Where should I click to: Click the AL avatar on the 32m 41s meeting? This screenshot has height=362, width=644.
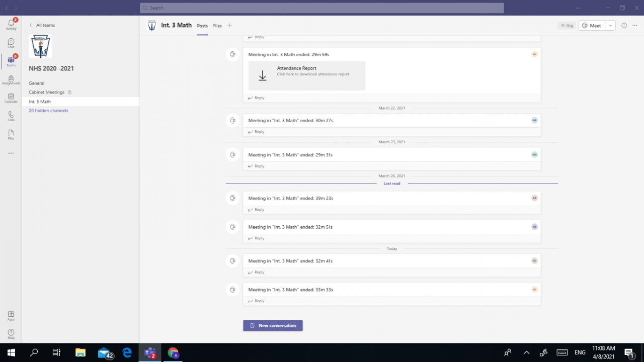coord(534,260)
